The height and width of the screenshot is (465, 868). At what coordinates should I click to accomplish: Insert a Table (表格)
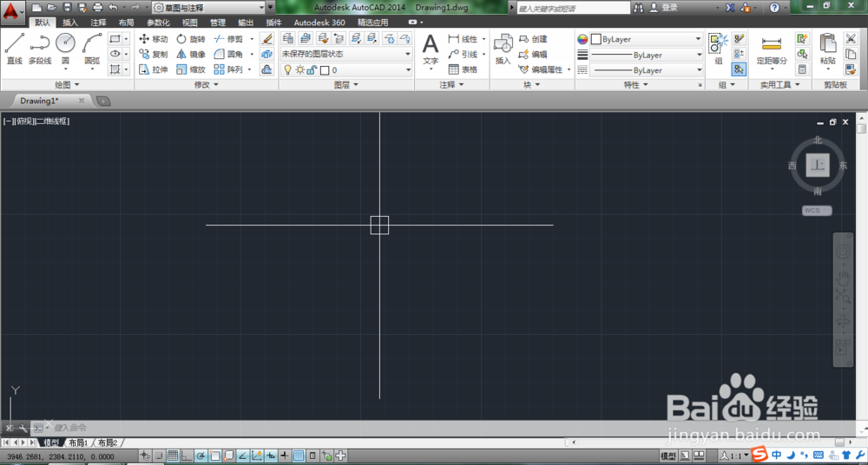(x=463, y=69)
